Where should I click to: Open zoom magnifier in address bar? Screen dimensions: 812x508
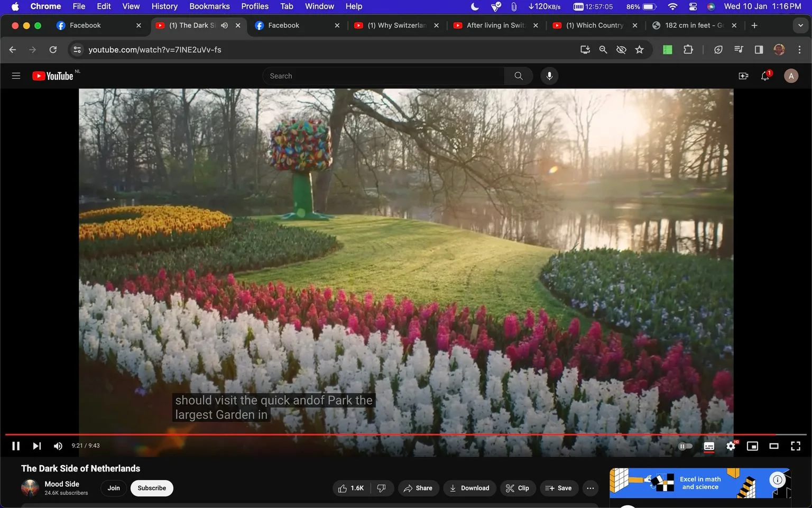603,49
